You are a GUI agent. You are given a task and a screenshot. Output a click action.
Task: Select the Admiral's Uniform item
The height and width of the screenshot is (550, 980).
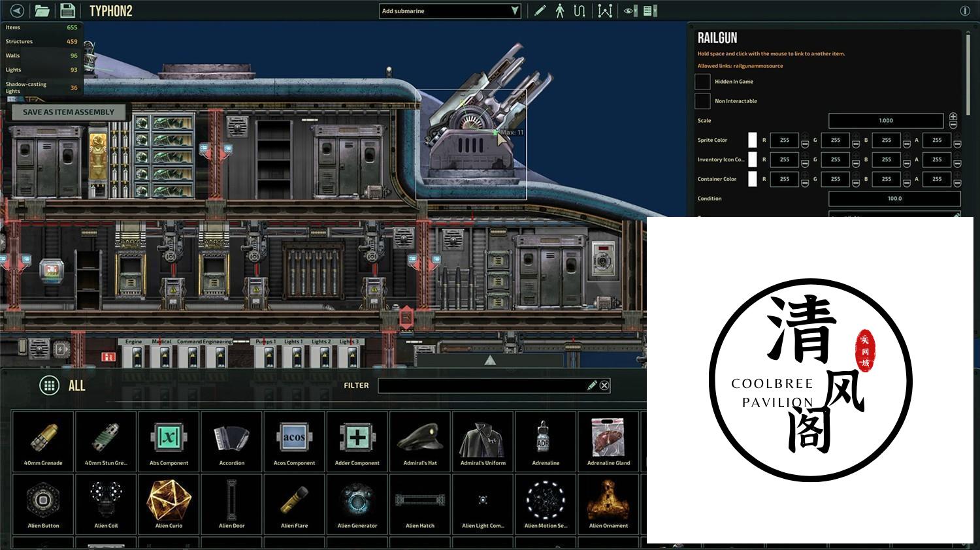[483, 441]
